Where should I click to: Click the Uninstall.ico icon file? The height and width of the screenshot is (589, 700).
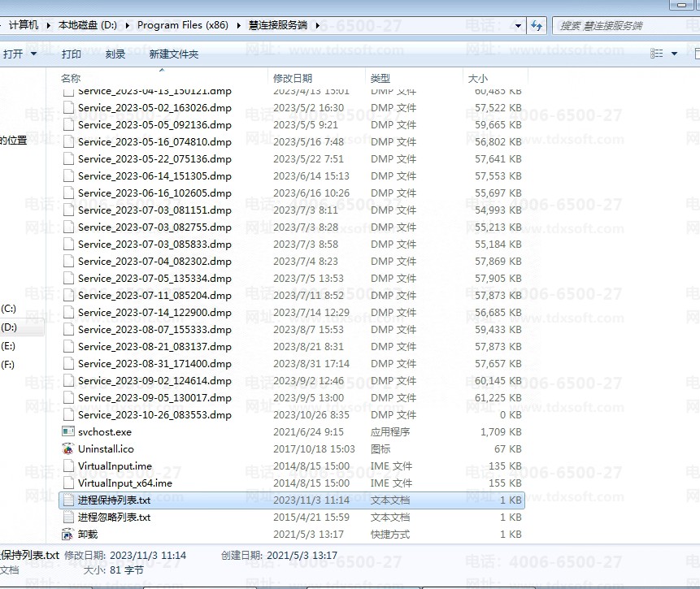click(67, 448)
